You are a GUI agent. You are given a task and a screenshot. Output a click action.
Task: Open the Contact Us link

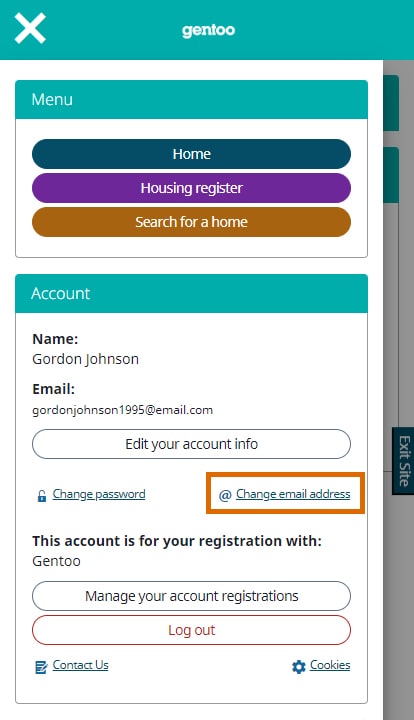pyautogui.click(x=80, y=665)
